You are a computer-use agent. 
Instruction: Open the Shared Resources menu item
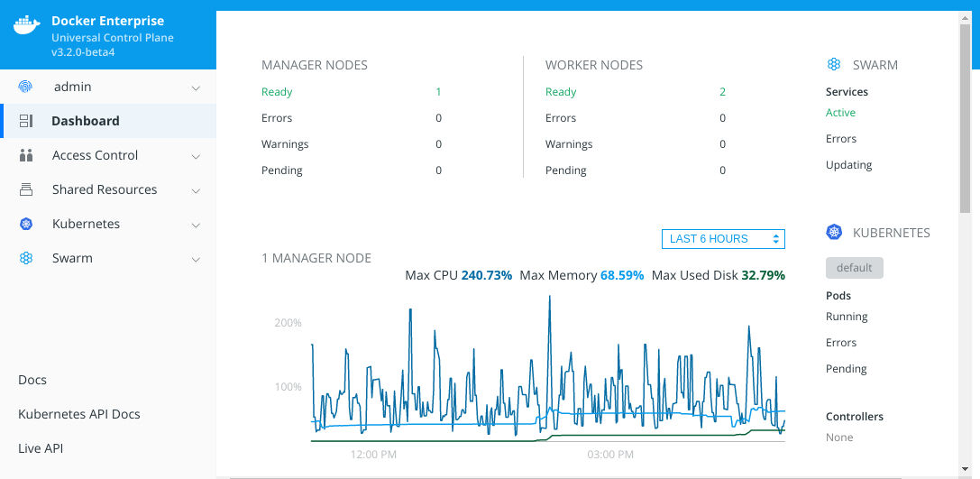click(x=108, y=189)
